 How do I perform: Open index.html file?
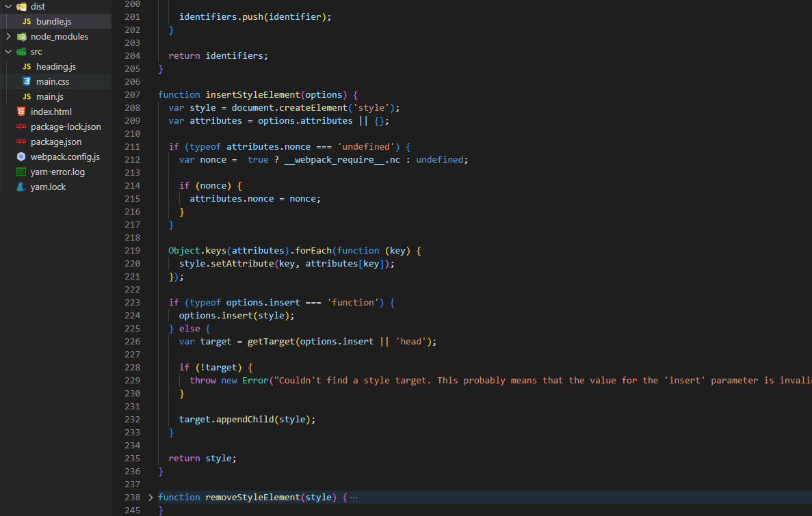coord(51,112)
